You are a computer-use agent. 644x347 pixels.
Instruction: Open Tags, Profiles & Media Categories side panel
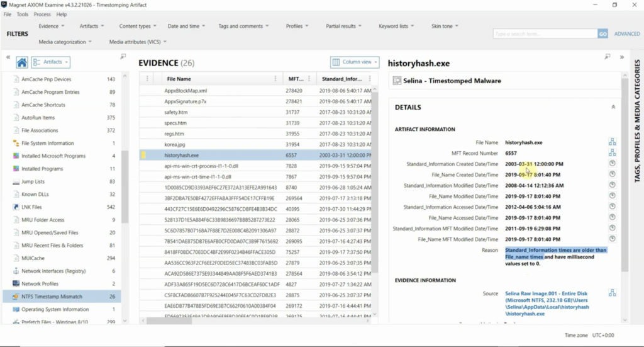636,121
